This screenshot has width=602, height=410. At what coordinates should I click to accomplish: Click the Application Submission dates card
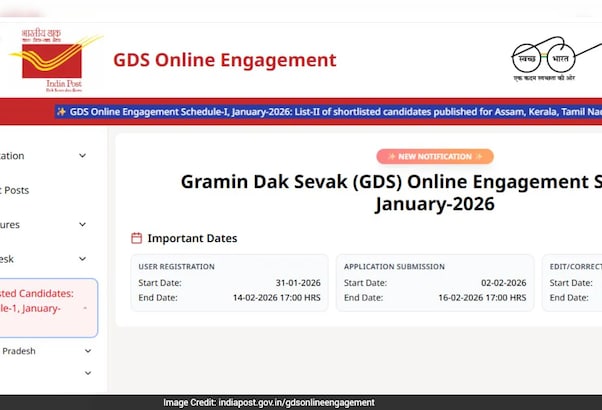point(435,283)
